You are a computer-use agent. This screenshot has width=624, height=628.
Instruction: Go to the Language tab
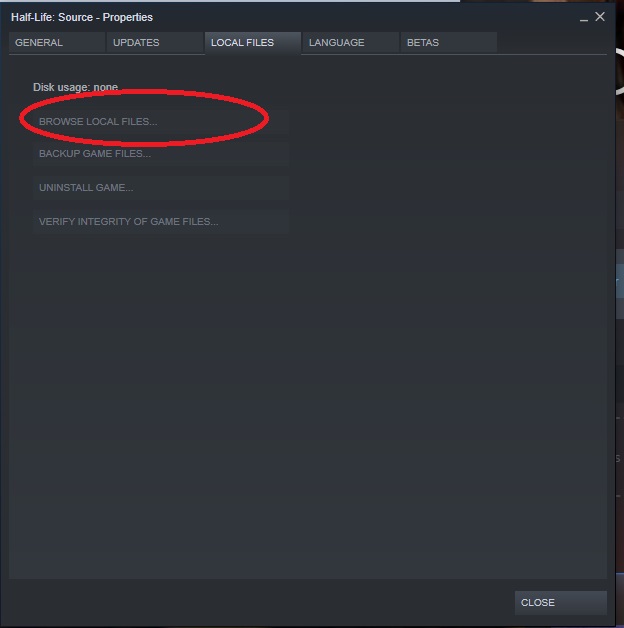(351, 42)
